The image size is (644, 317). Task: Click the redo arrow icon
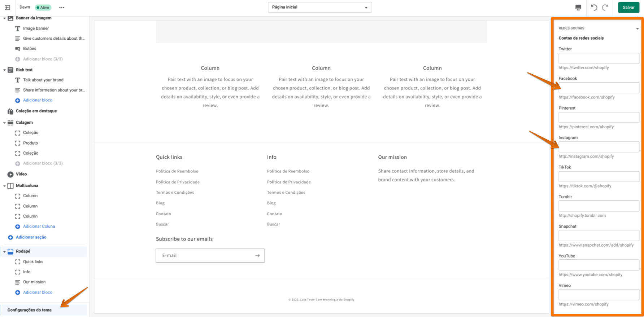click(605, 7)
